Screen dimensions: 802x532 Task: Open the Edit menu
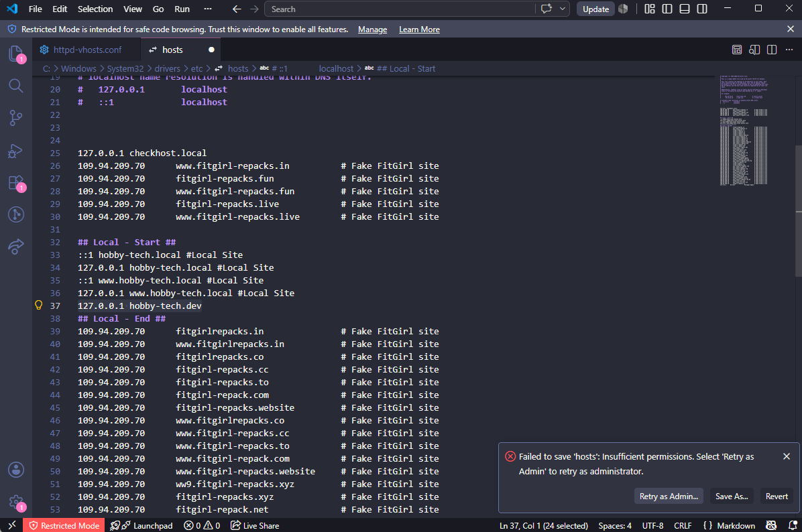tap(60, 9)
